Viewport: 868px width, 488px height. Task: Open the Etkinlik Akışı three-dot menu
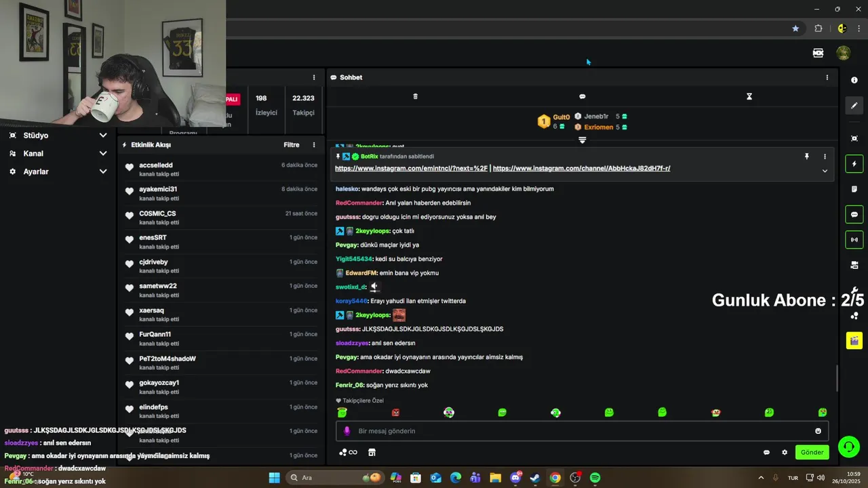[x=313, y=145]
